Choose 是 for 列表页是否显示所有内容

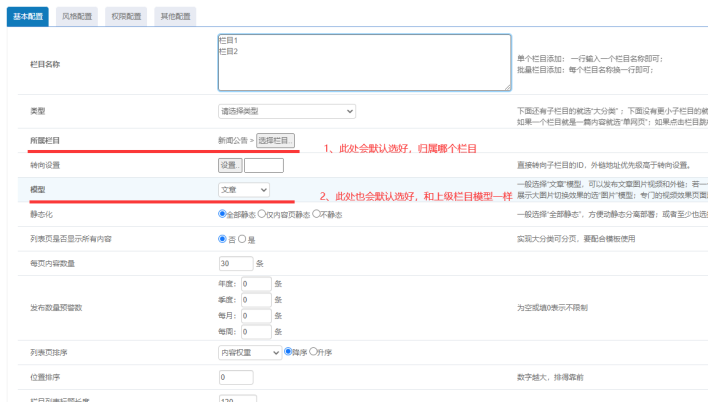(242, 239)
